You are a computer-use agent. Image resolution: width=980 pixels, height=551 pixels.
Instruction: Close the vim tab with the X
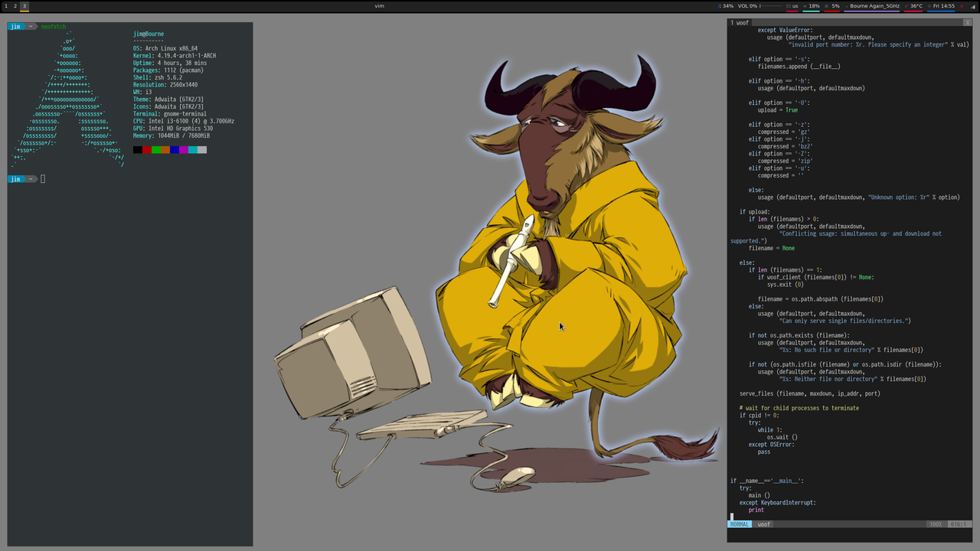pyautogui.click(x=968, y=23)
